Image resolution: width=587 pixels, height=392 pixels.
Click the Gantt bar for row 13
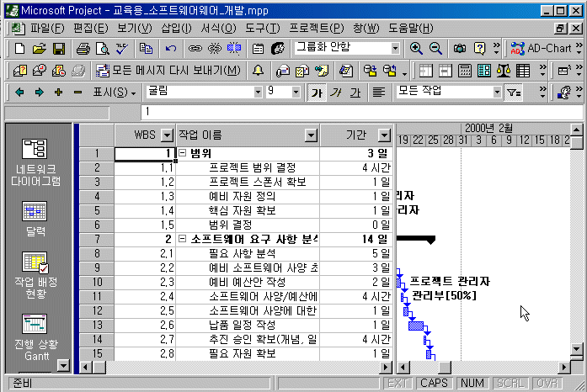[416, 326]
